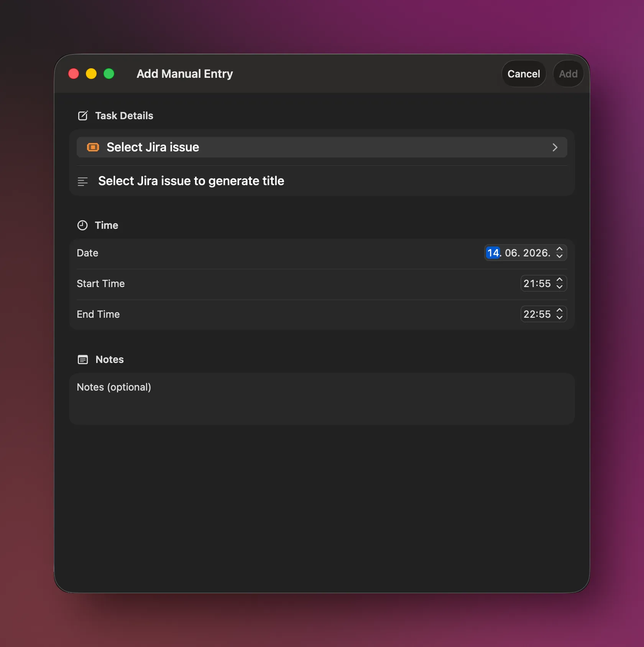Select the month 06 in Date field
This screenshot has width=644, height=647.
511,253
